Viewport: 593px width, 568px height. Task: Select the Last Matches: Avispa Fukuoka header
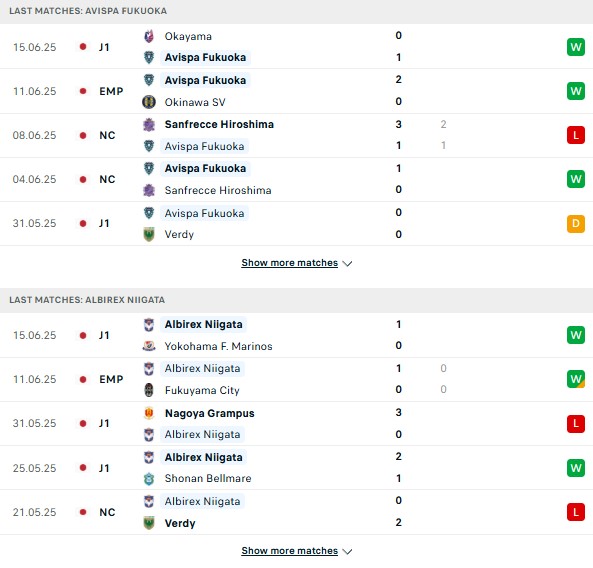coord(296,11)
